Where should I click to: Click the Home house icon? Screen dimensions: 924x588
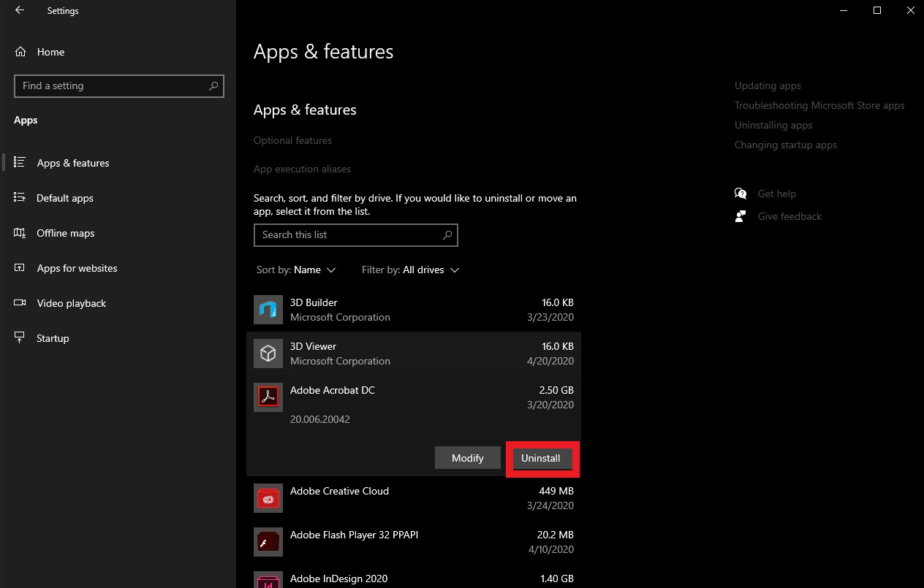click(x=20, y=52)
